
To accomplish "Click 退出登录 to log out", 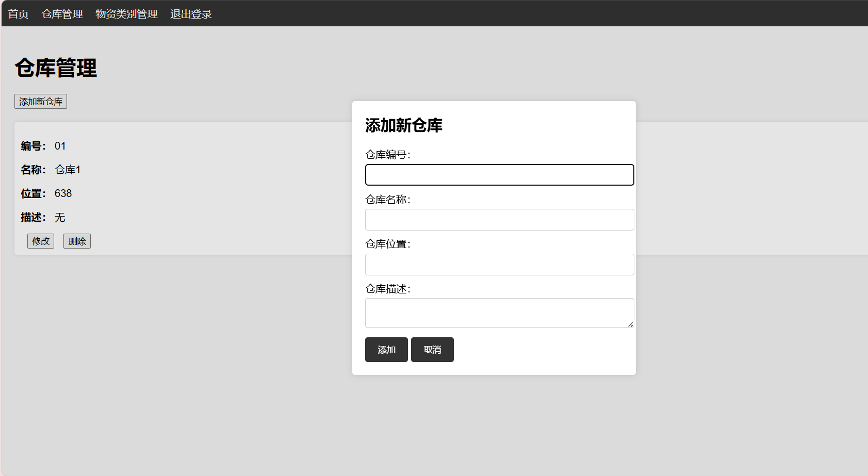I will pyautogui.click(x=191, y=14).
